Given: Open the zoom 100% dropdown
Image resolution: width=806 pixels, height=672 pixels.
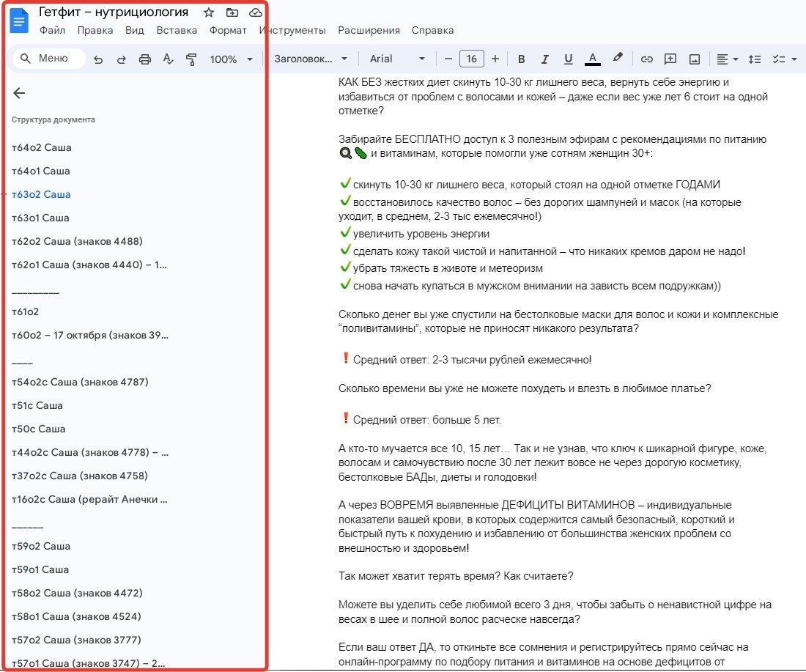Looking at the screenshot, I should (x=232, y=59).
